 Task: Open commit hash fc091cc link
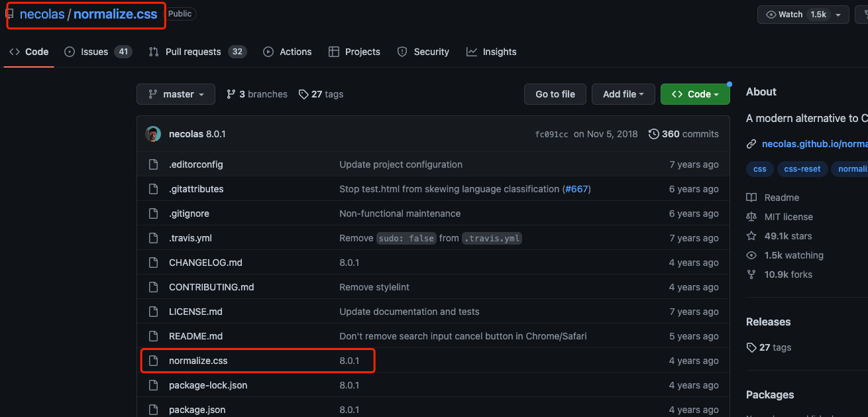tap(551, 134)
